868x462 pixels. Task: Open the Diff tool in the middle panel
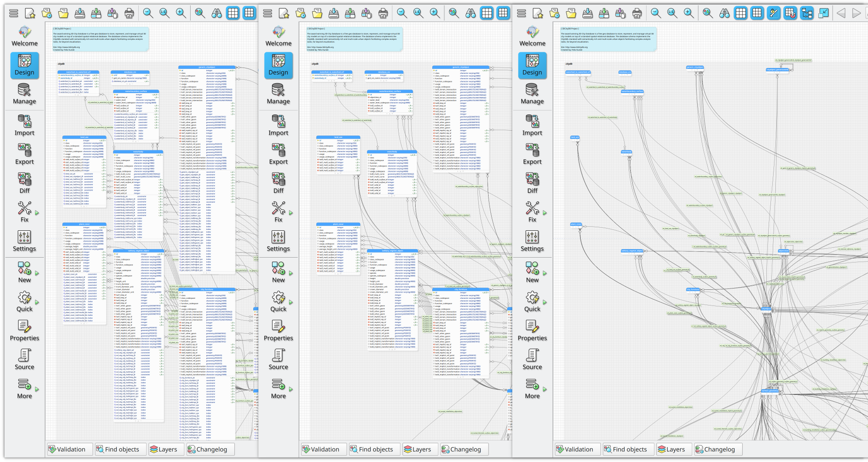(x=278, y=183)
